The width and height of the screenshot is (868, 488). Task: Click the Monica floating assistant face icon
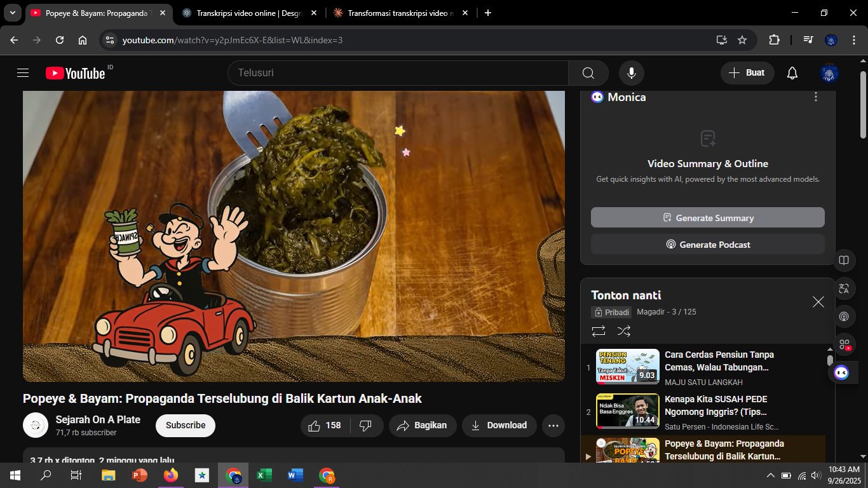coord(841,372)
